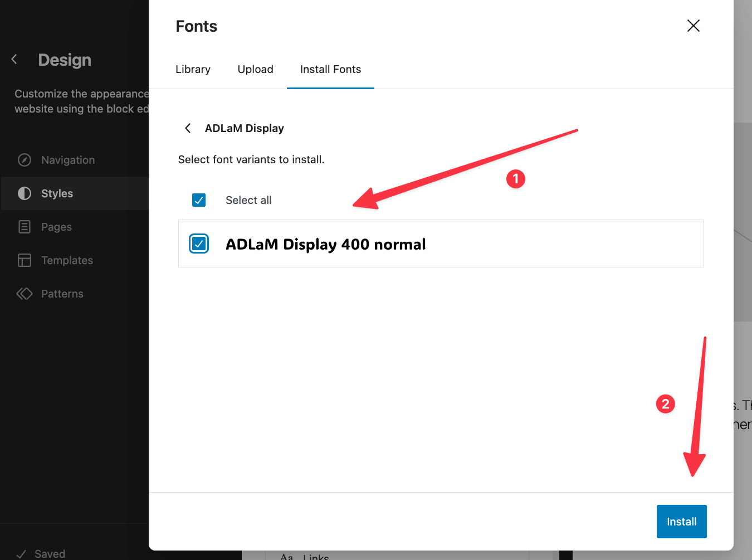Toggle the ADLaM Display 400 normal checkbox
The image size is (752, 560).
[x=199, y=244]
